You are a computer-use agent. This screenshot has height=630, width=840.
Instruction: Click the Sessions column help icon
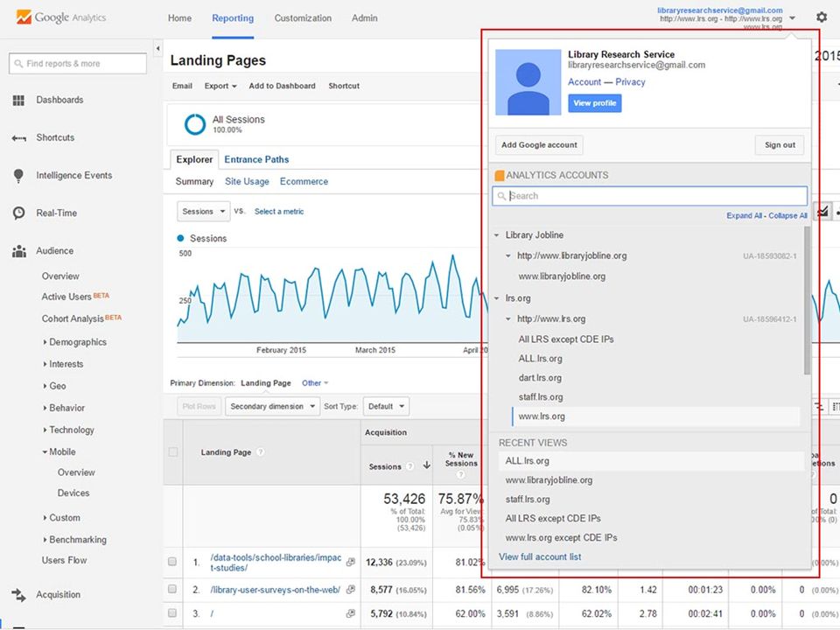point(409,466)
